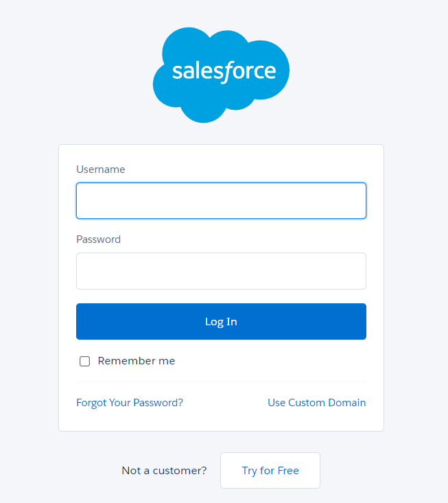Click the "Free" word in Try for Free
This screenshot has width=448, height=503.
[x=288, y=471]
